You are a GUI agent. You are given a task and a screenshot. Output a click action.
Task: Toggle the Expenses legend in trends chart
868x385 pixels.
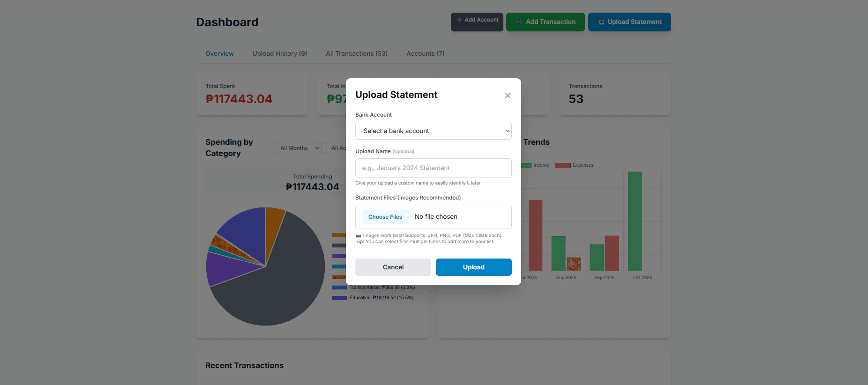[562, 165]
